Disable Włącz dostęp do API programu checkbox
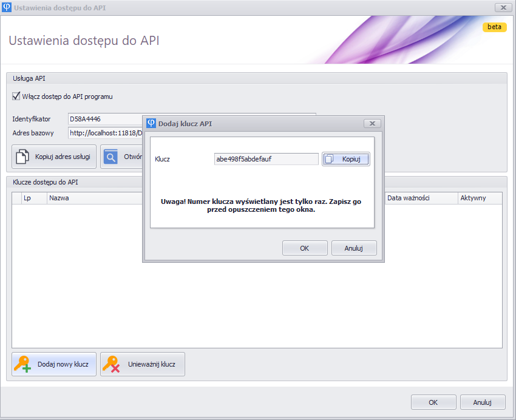This screenshot has width=516, height=420. (16, 97)
